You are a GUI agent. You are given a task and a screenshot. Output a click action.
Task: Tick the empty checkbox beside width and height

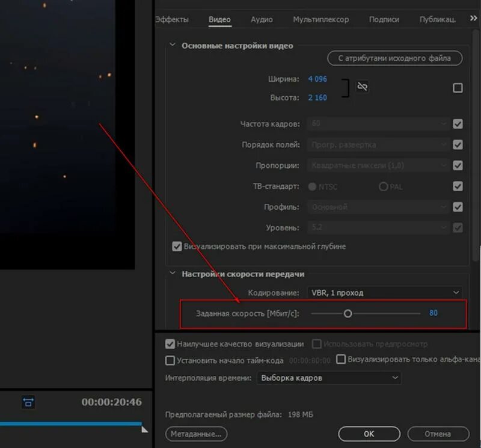pyautogui.click(x=458, y=88)
